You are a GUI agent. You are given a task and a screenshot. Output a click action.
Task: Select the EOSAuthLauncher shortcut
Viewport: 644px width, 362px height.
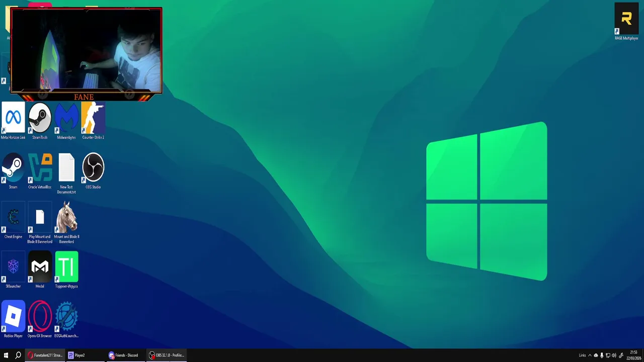coord(66,319)
